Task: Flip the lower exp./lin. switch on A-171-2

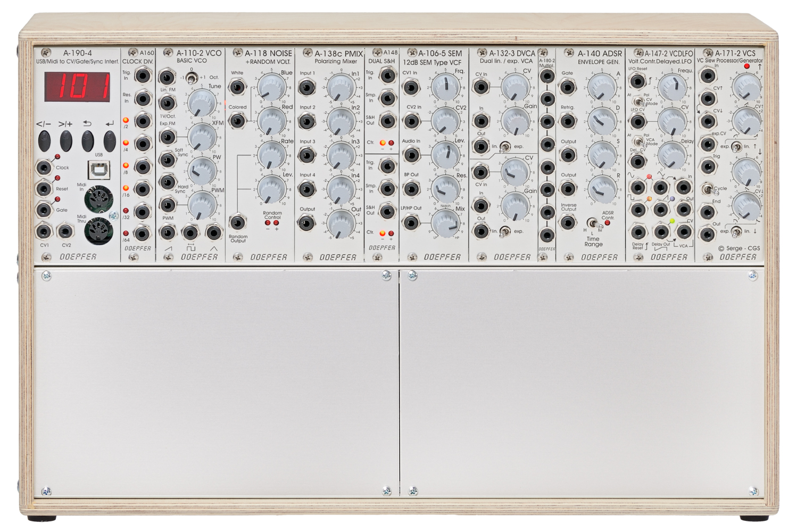Action: coord(736,231)
